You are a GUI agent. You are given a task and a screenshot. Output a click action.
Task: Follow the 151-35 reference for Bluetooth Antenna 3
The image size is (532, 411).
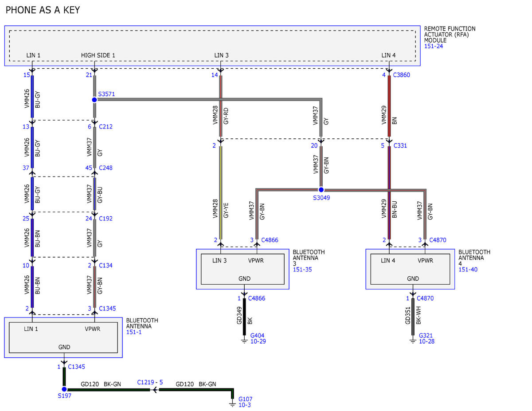tap(302, 269)
